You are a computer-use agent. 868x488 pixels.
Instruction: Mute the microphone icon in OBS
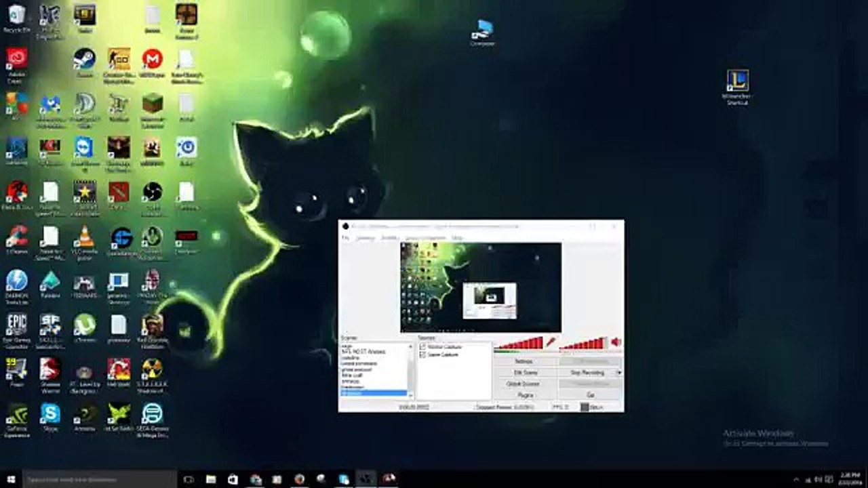tap(551, 342)
